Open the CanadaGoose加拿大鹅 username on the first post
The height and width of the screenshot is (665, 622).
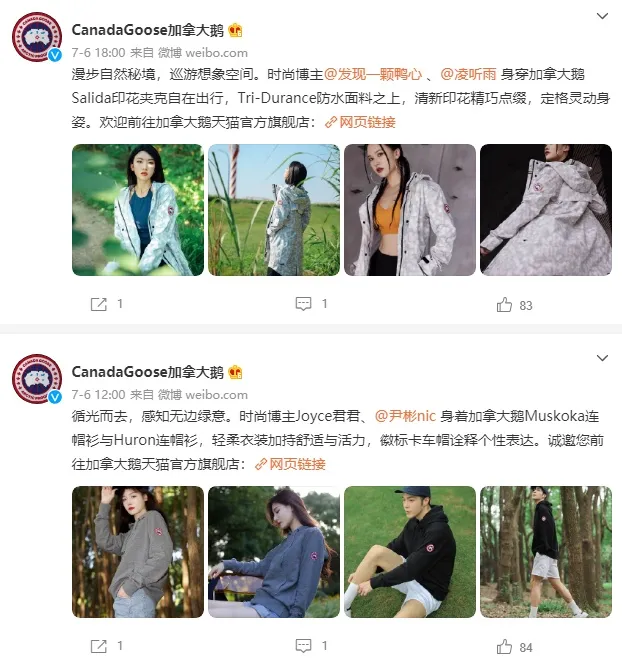tap(148, 30)
